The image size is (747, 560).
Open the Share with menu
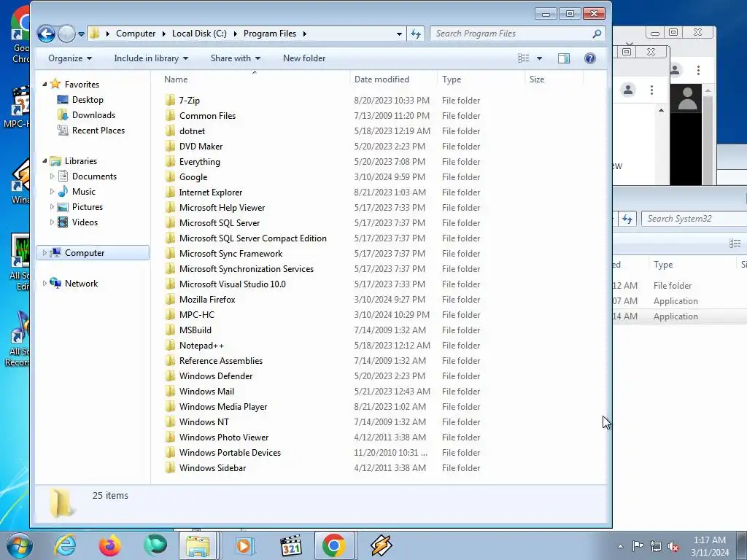pyautogui.click(x=236, y=58)
